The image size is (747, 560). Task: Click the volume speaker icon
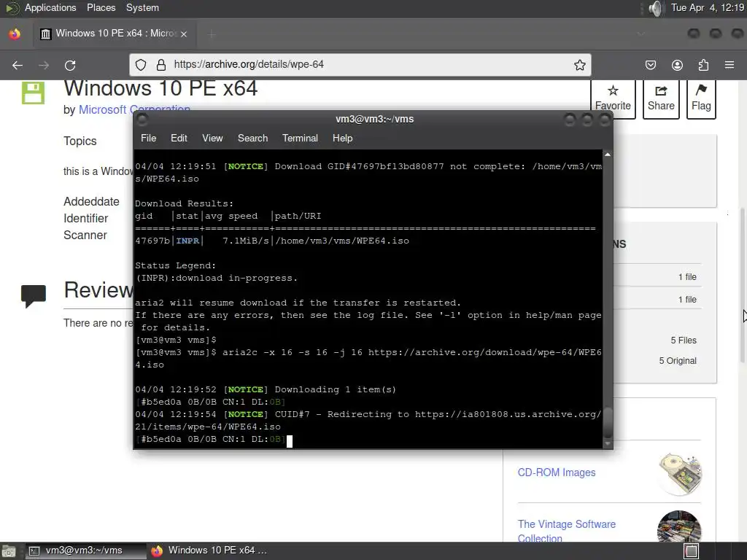(656, 8)
